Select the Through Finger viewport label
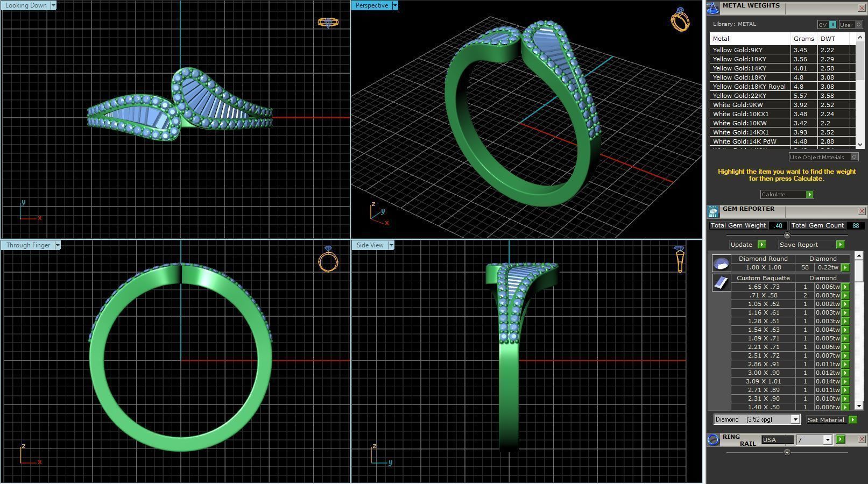 28,245
